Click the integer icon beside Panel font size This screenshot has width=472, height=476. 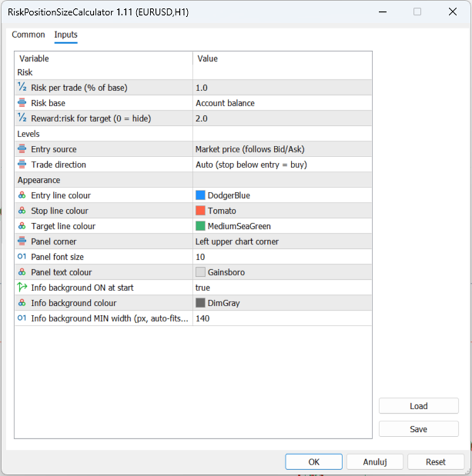click(x=22, y=257)
